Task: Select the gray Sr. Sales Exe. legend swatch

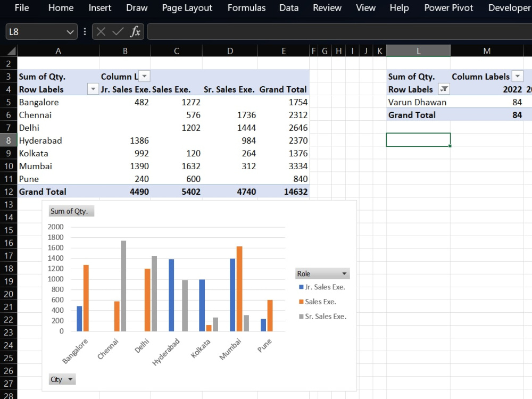Action: click(x=301, y=316)
